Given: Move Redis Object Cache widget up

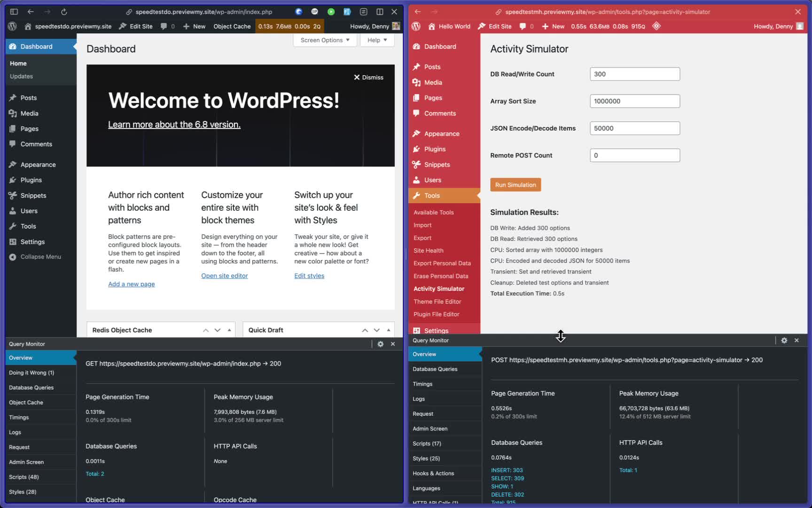Looking at the screenshot, I should point(206,330).
